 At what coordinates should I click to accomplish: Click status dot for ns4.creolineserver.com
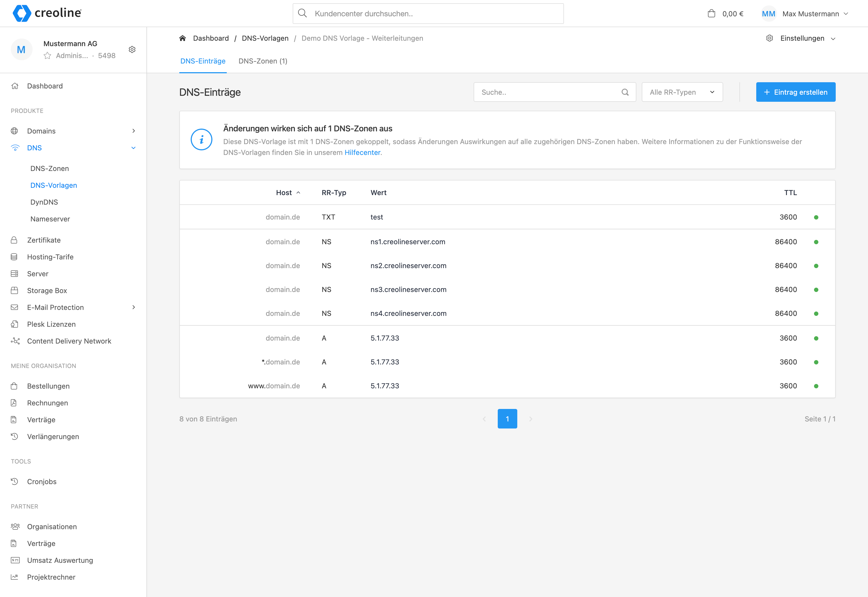(x=816, y=314)
